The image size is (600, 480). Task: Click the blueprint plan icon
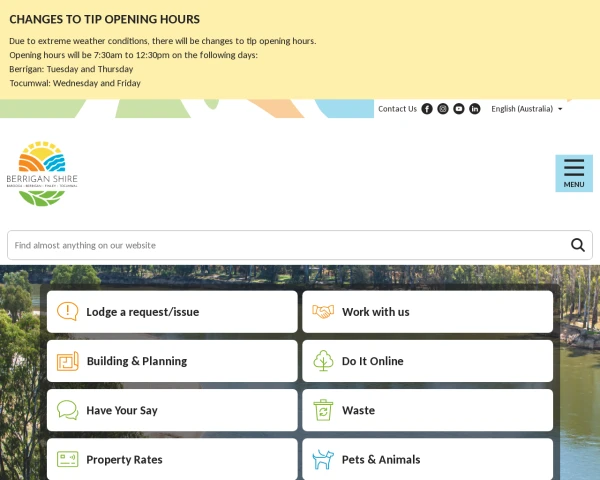pos(68,361)
